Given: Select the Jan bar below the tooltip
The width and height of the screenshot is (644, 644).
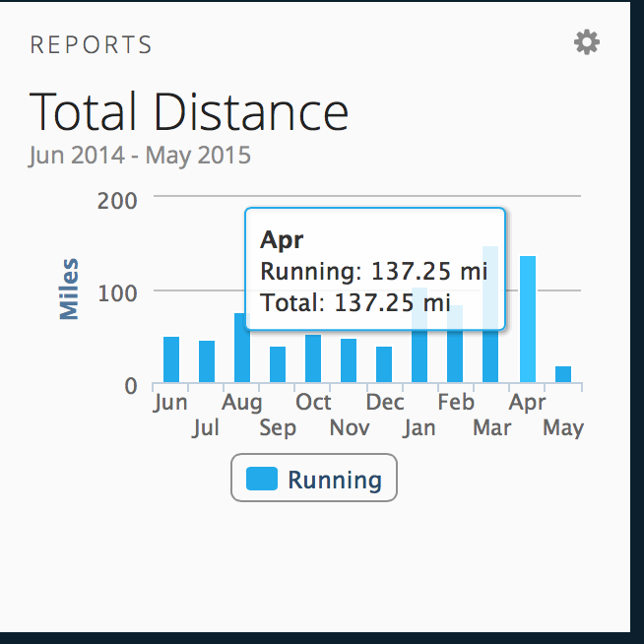Looking at the screenshot, I should click(419, 356).
